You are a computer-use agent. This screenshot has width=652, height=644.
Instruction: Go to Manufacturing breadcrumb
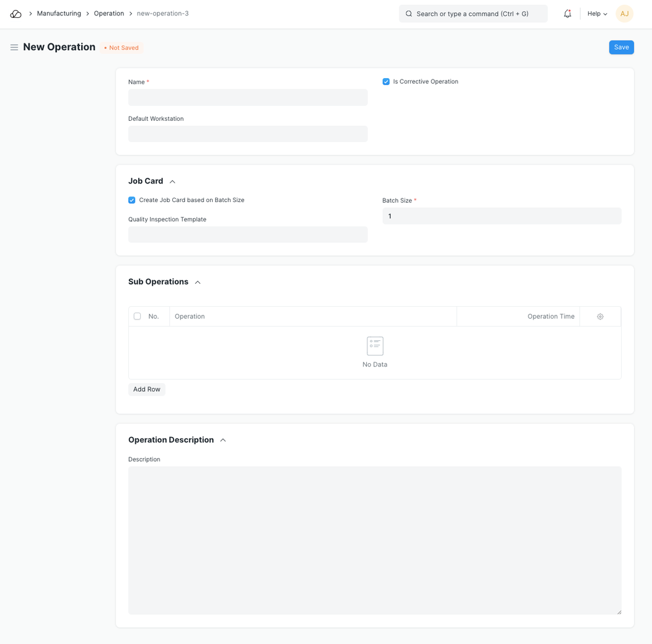coord(59,14)
